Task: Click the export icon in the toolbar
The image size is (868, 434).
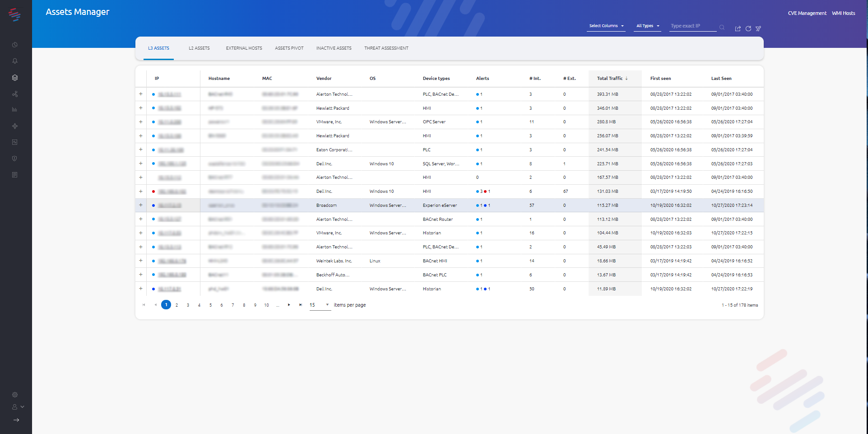Action: pos(738,28)
